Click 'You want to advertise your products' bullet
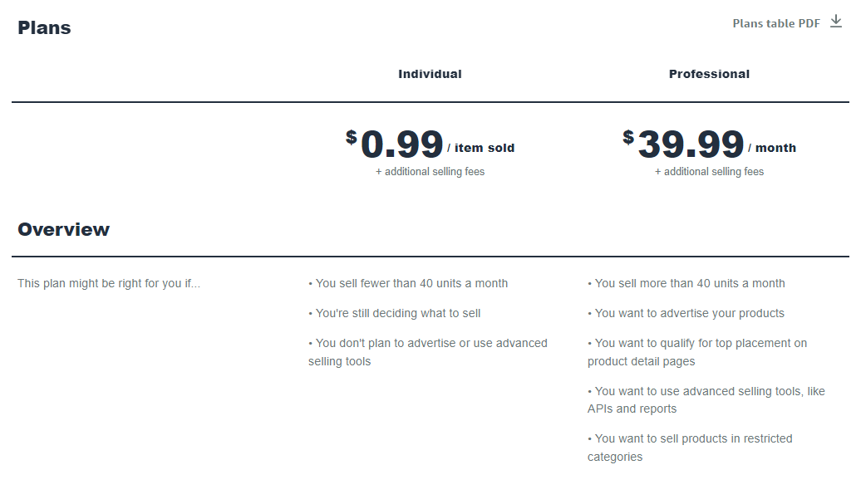 click(x=686, y=313)
